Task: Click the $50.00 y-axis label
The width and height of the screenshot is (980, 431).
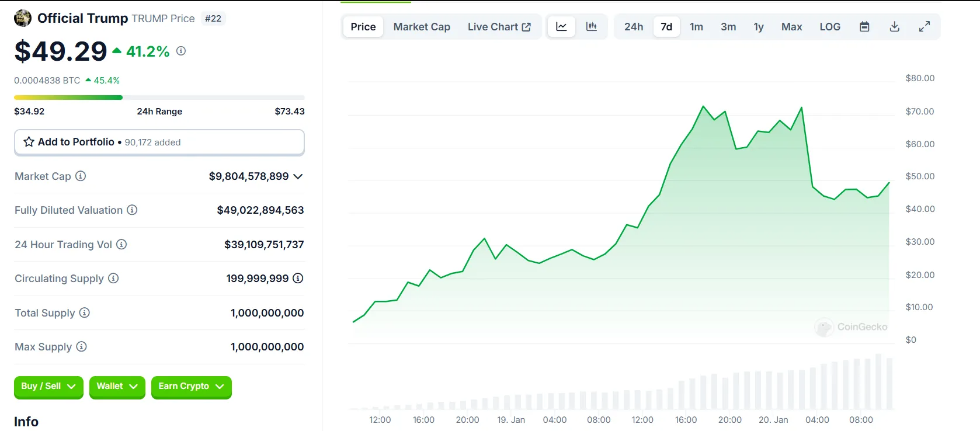Action: (920, 176)
